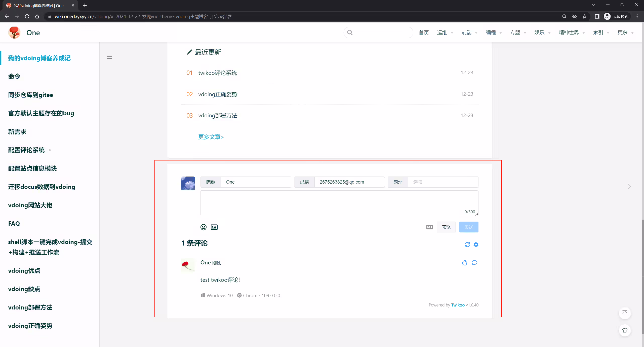The height and width of the screenshot is (347, 644).
Task: Refresh the comments list
Action: click(x=467, y=245)
